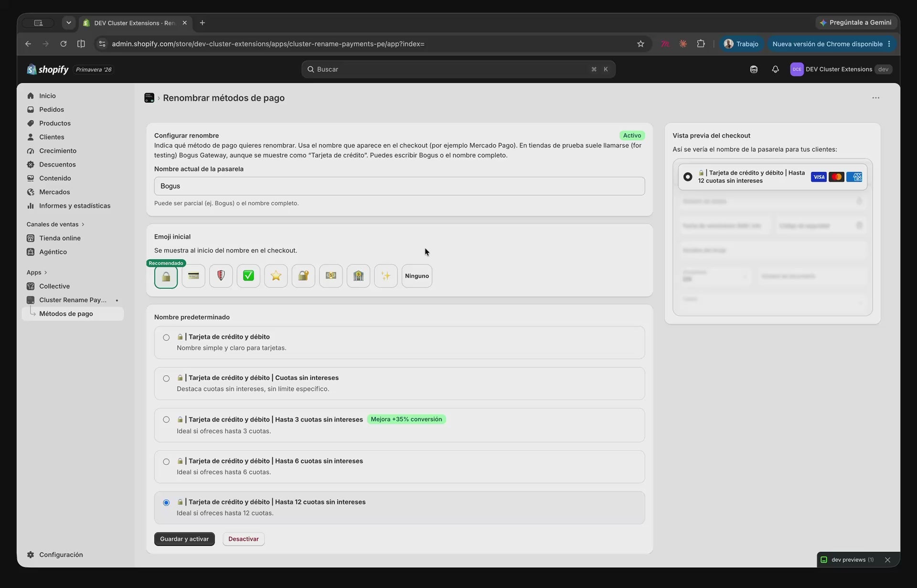
Task: Click the app icon in breadcrumb
Action: [149, 98]
